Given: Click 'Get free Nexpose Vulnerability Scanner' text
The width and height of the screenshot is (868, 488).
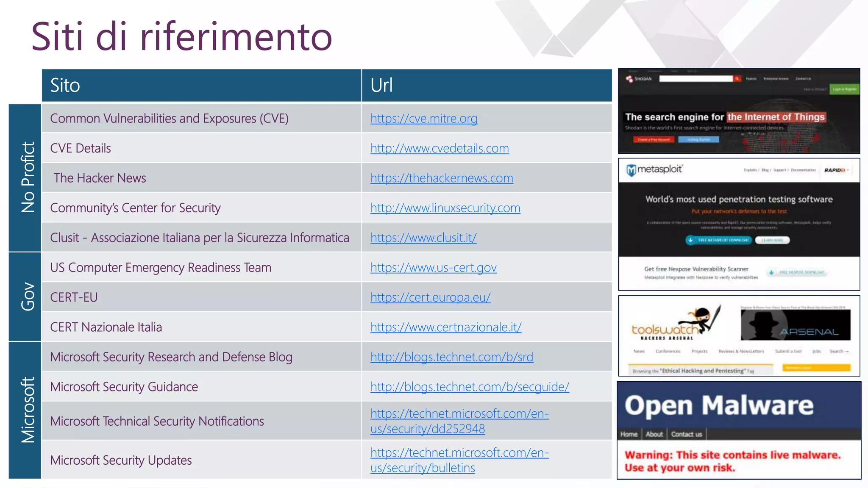Looking at the screenshot, I should 696,269.
